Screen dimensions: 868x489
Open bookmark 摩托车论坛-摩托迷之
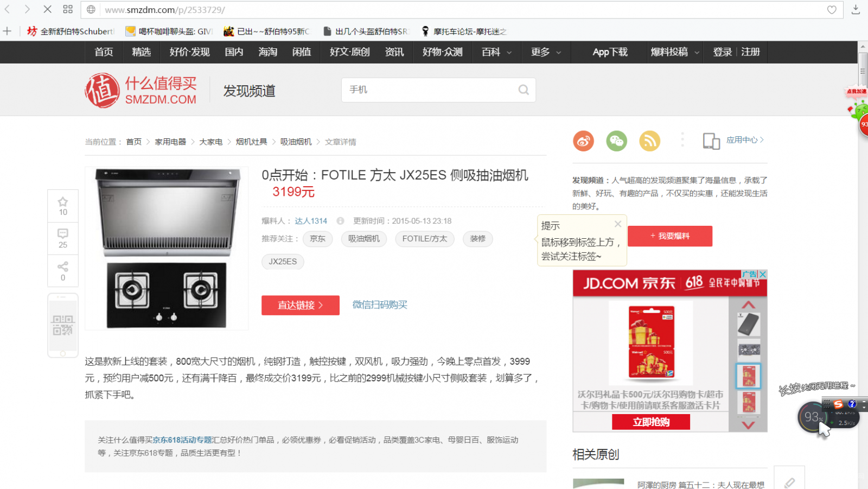pos(464,31)
